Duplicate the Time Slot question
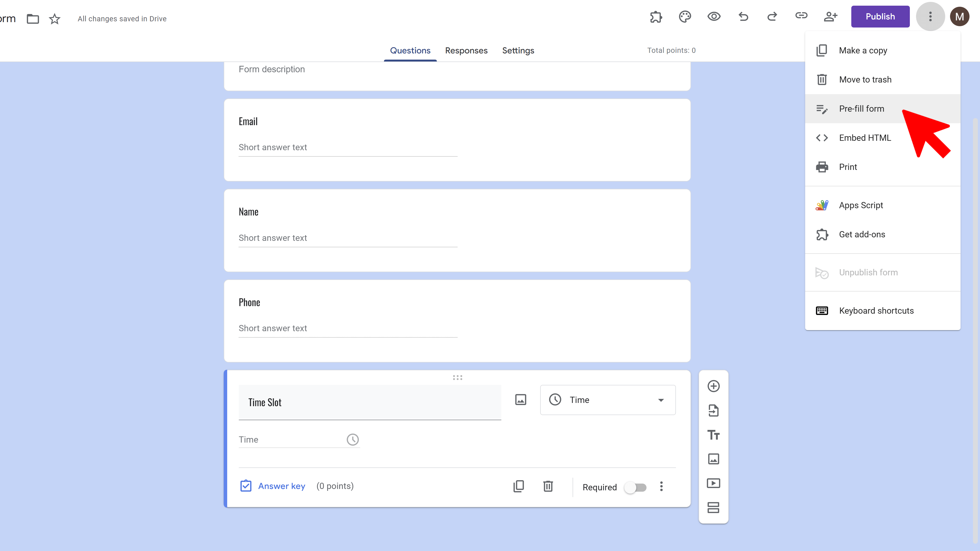 tap(519, 486)
